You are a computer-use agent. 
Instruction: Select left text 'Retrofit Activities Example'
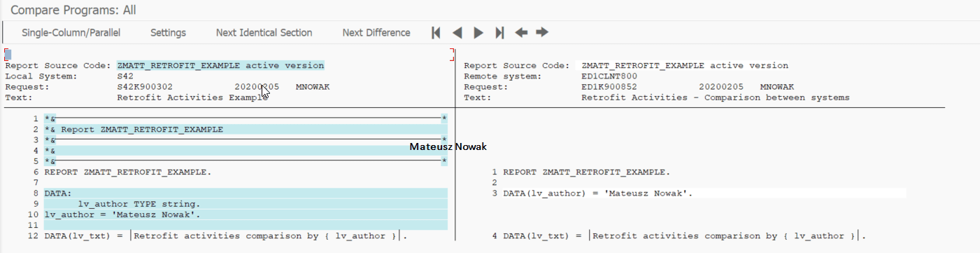192,97
